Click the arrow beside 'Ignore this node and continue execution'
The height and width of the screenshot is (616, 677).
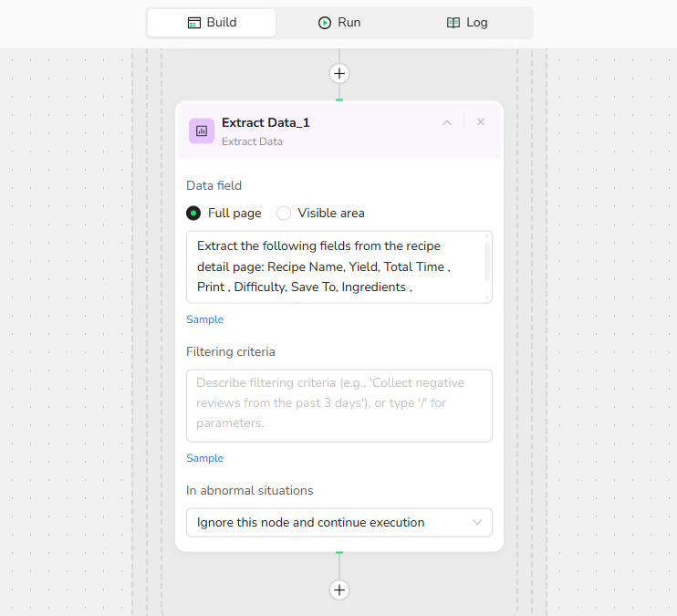477,523
